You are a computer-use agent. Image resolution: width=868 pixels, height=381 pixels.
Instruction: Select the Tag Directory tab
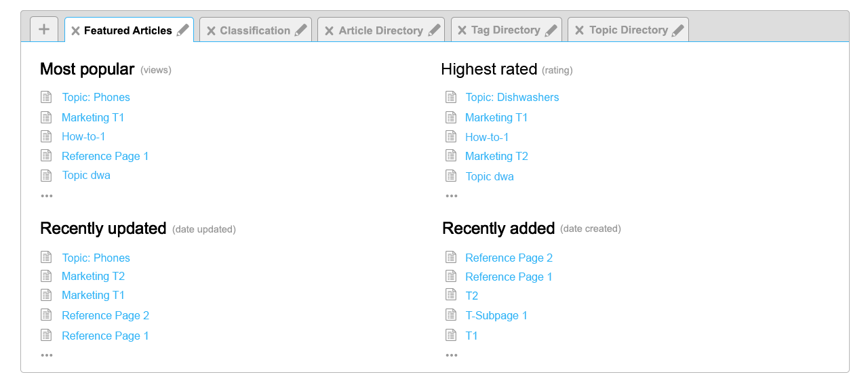point(505,31)
